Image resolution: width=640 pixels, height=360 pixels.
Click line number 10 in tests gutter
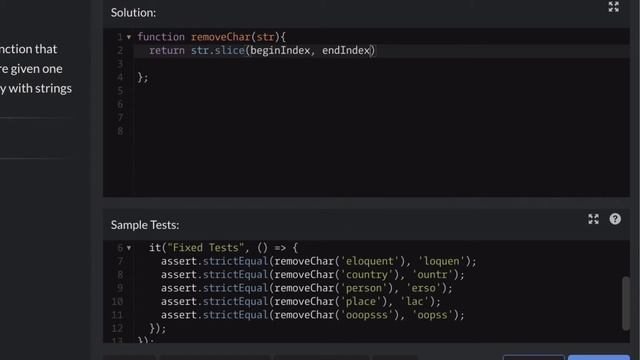click(x=117, y=302)
